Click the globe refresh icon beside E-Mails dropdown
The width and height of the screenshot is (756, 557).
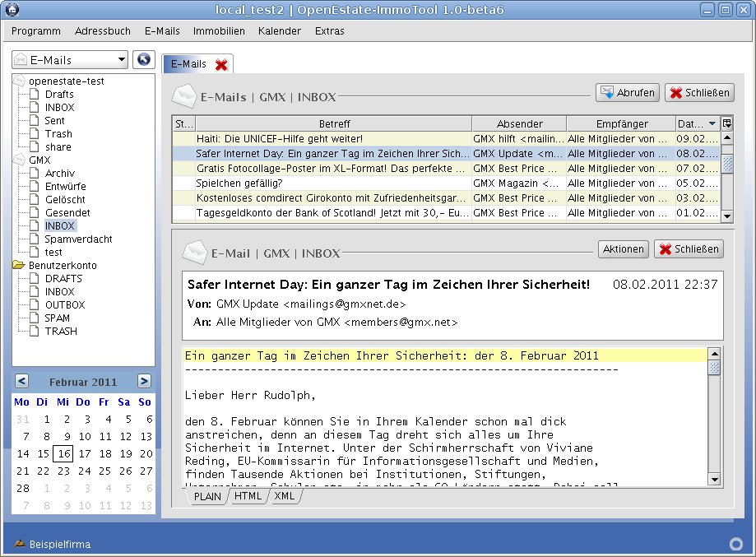pos(144,59)
